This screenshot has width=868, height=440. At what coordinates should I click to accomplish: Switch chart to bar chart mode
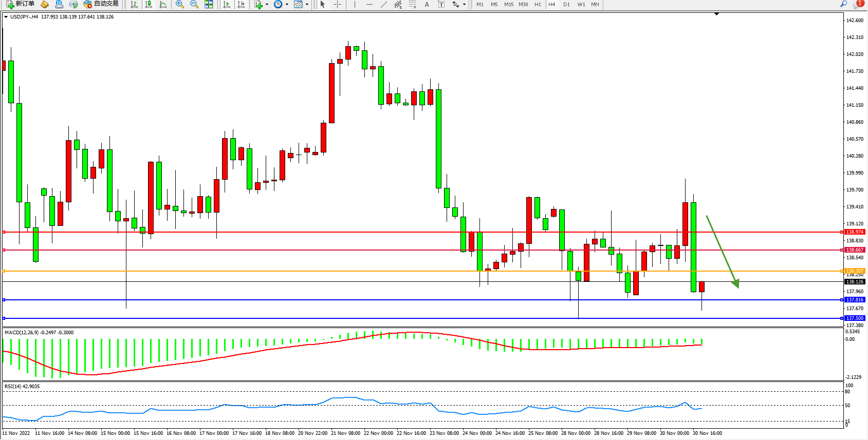click(134, 4)
